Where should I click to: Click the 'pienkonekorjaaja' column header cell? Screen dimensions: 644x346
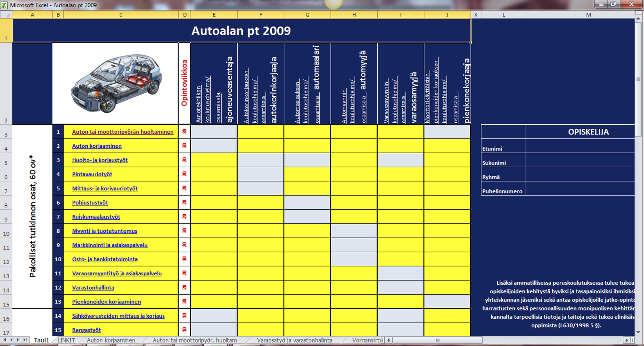click(x=447, y=83)
